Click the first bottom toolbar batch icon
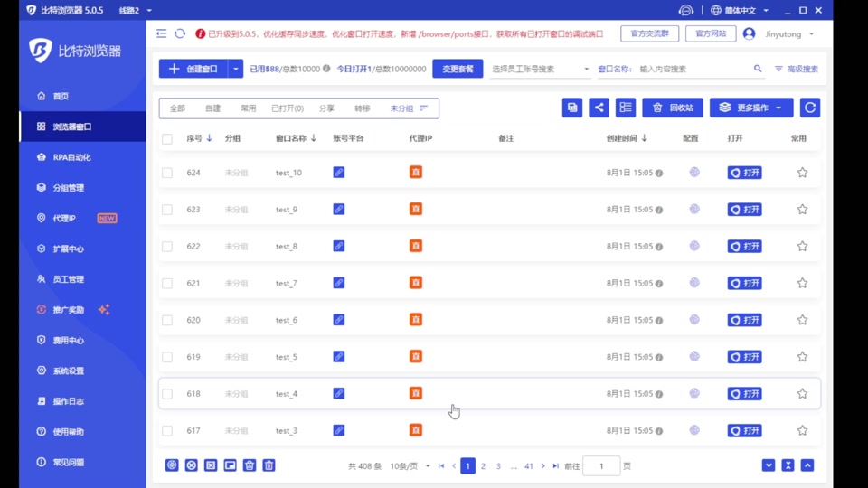The width and height of the screenshot is (868, 488). coord(172,465)
